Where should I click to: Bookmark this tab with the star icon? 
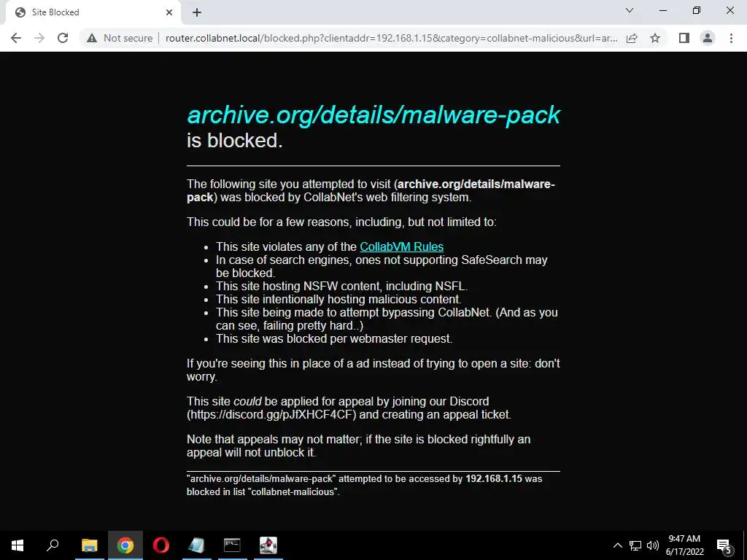(x=655, y=38)
